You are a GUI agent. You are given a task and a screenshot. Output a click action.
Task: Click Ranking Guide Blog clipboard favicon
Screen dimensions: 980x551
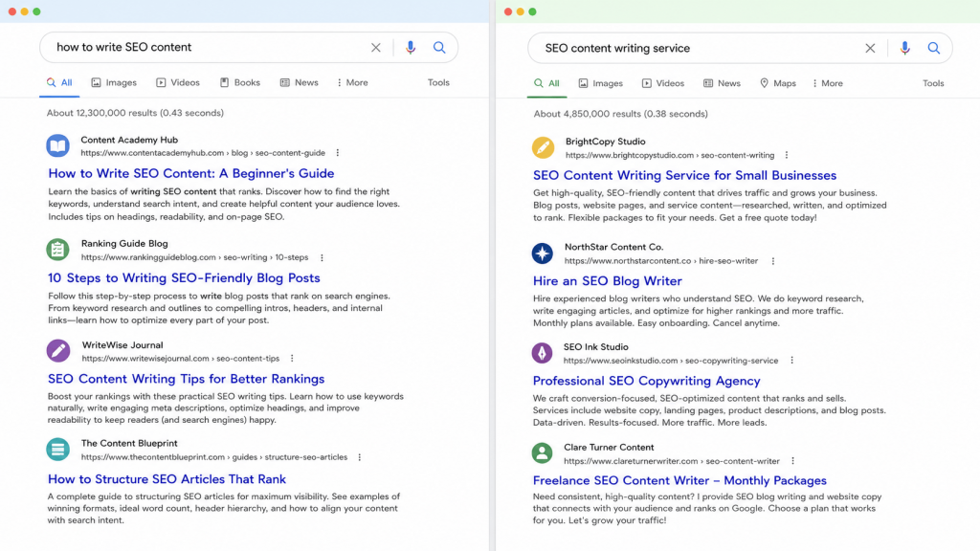pos(57,250)
